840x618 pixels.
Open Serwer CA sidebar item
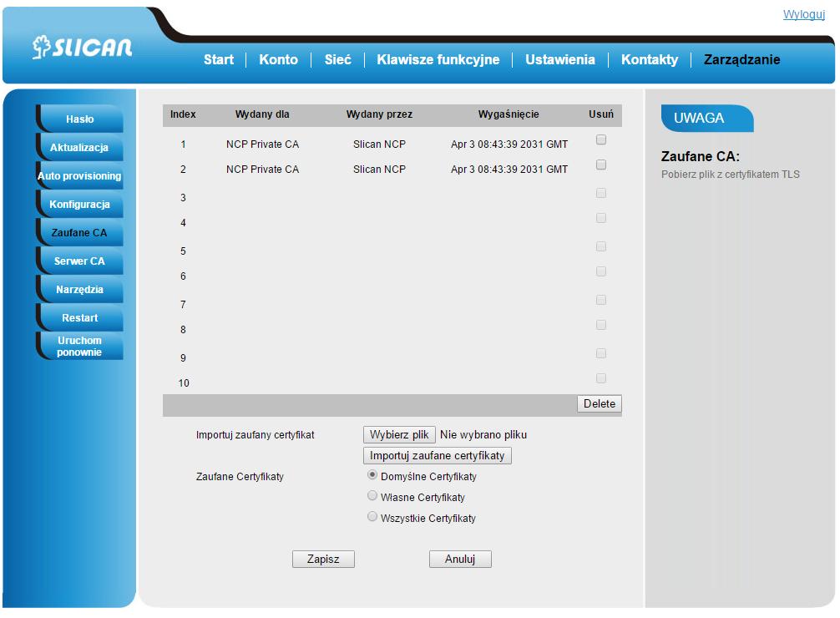pyautogui.click(x=80, y=261)
